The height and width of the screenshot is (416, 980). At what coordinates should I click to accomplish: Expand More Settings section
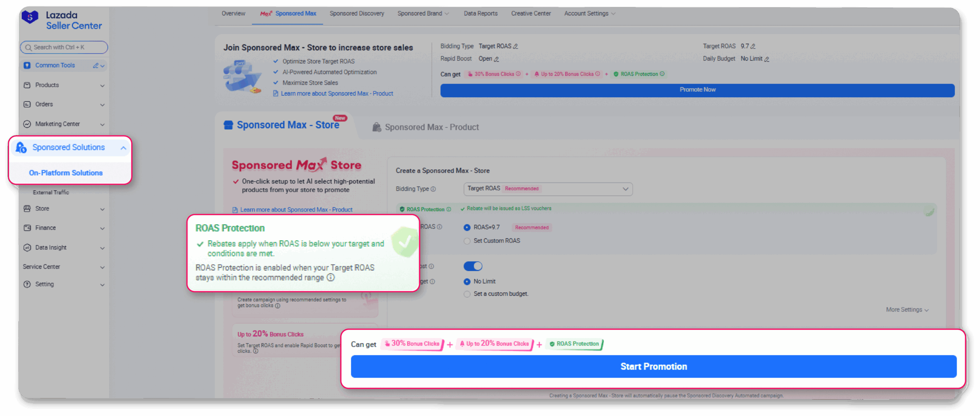[x=907, y=310]
